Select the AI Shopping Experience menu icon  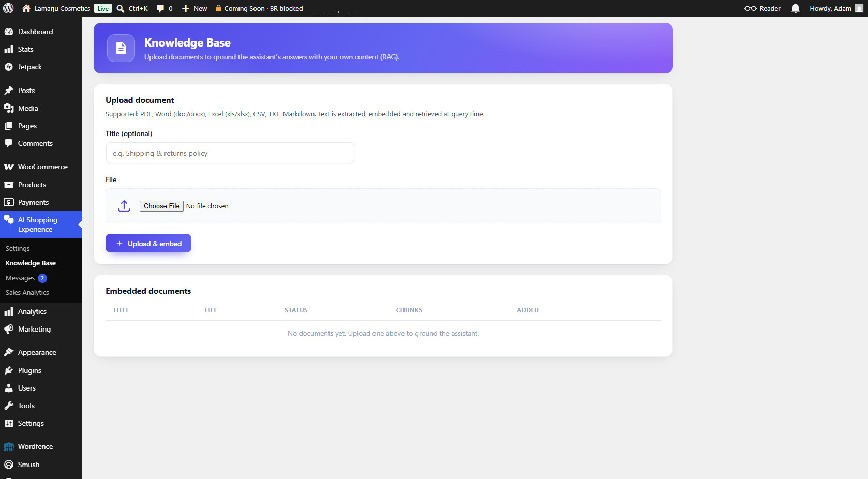tap(9, 220)
